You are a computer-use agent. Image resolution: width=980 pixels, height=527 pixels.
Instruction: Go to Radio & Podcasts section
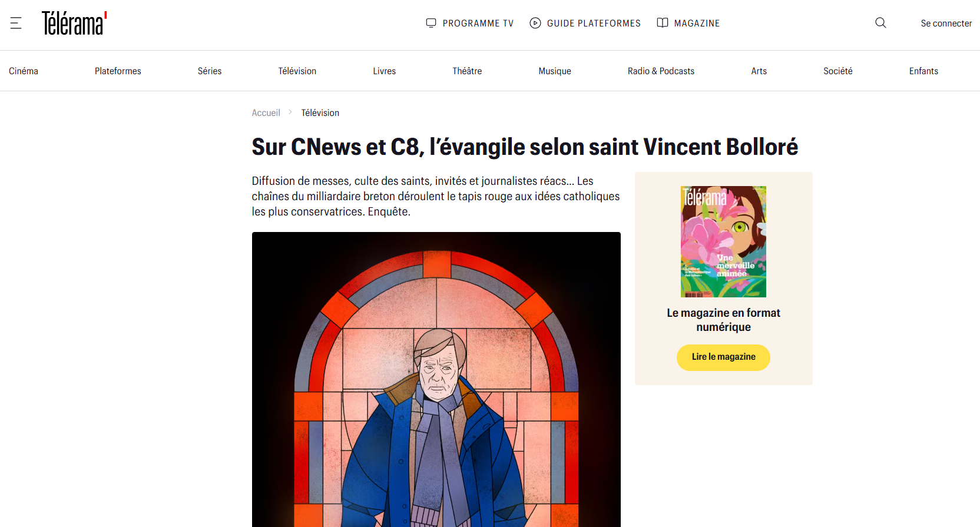tap(661, 71)
